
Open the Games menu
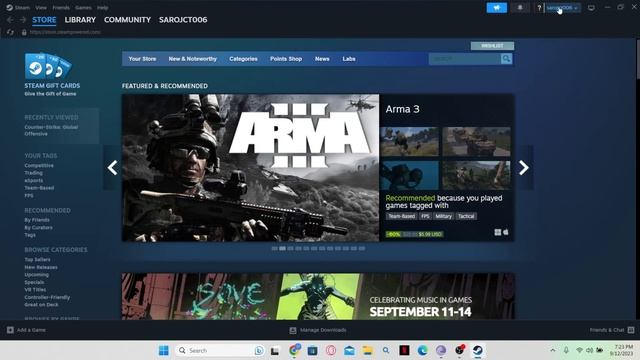pos(83,7)
